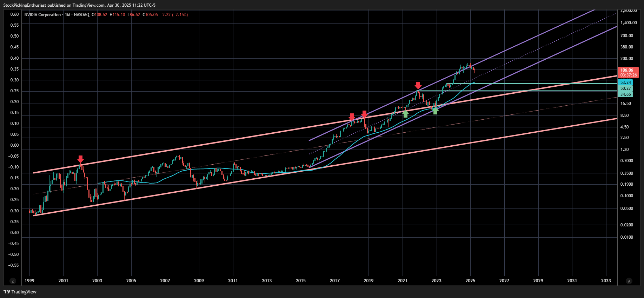This screenshot has width=644, height=298.
Task: Click the StockPickingEnthusiast publisher text
Action: coord(24,5)
